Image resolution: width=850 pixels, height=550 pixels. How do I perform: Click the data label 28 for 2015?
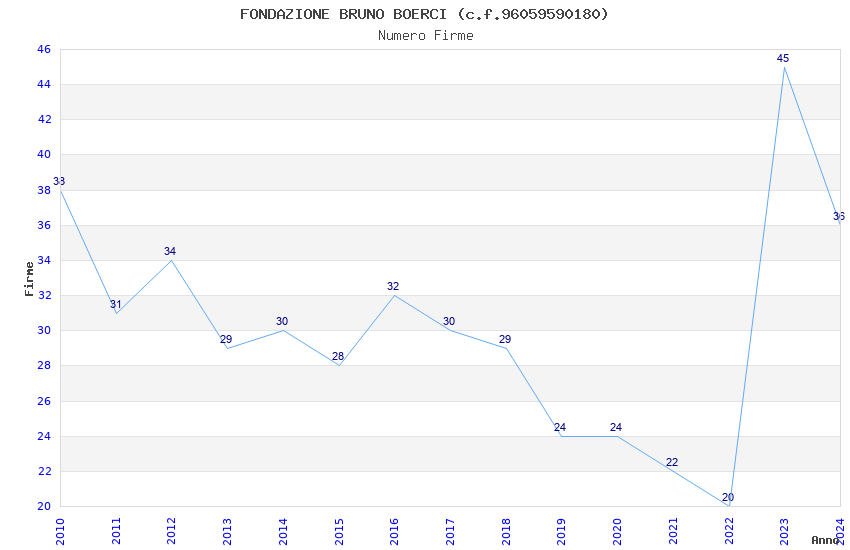point(338,357)
